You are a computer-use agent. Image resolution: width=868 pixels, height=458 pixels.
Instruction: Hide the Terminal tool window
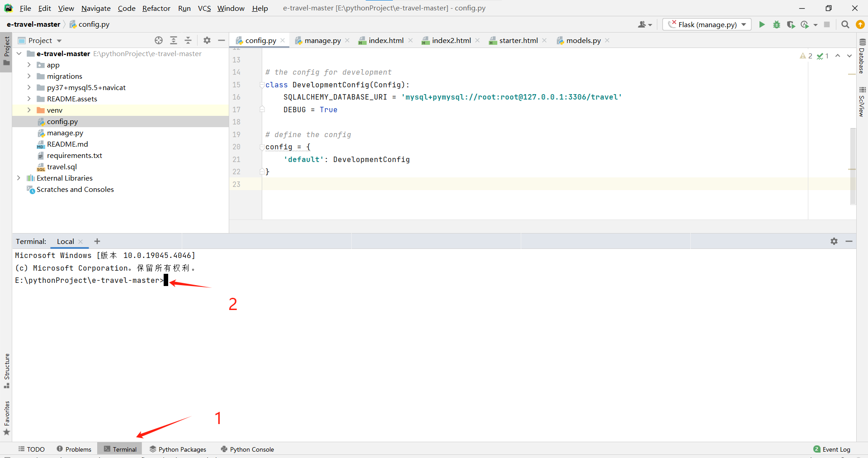pos(849,241)
